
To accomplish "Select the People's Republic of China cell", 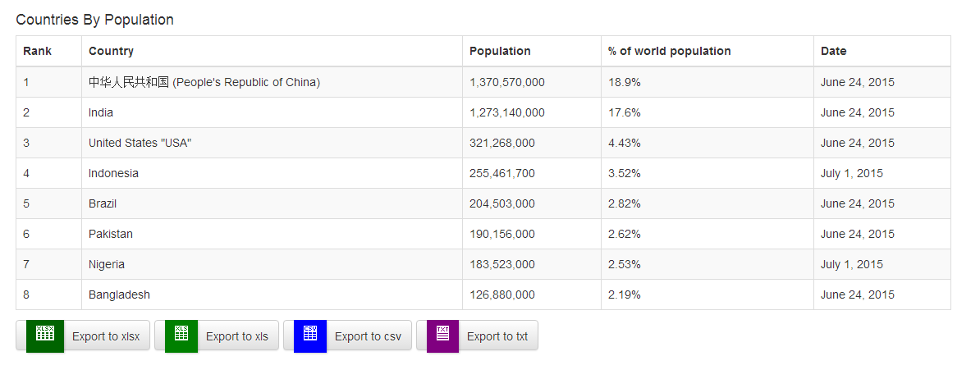I will pos(272,82).
